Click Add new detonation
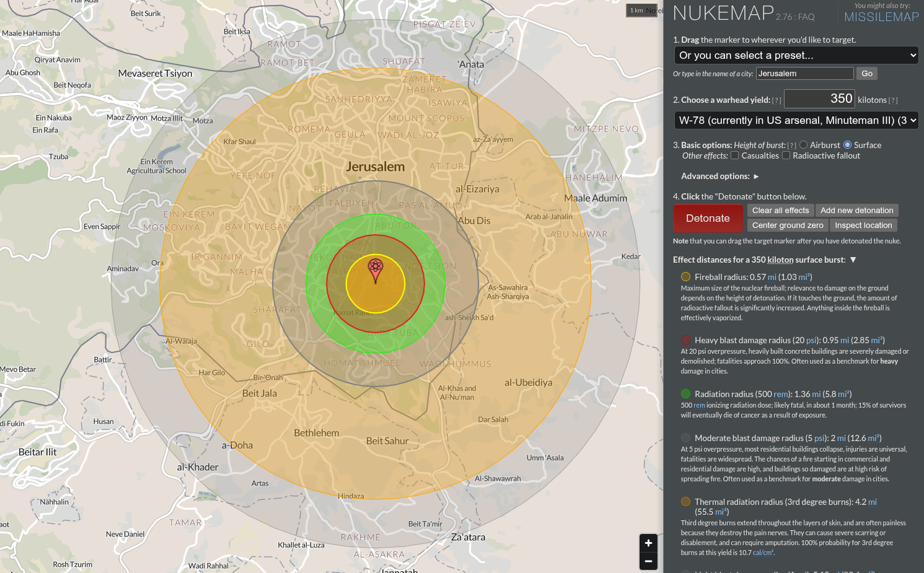Viewport: 924px width, 573px height. coord(857,211)
